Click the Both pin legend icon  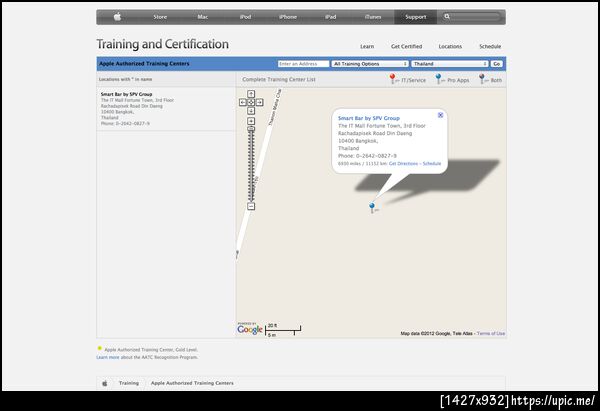482,78
